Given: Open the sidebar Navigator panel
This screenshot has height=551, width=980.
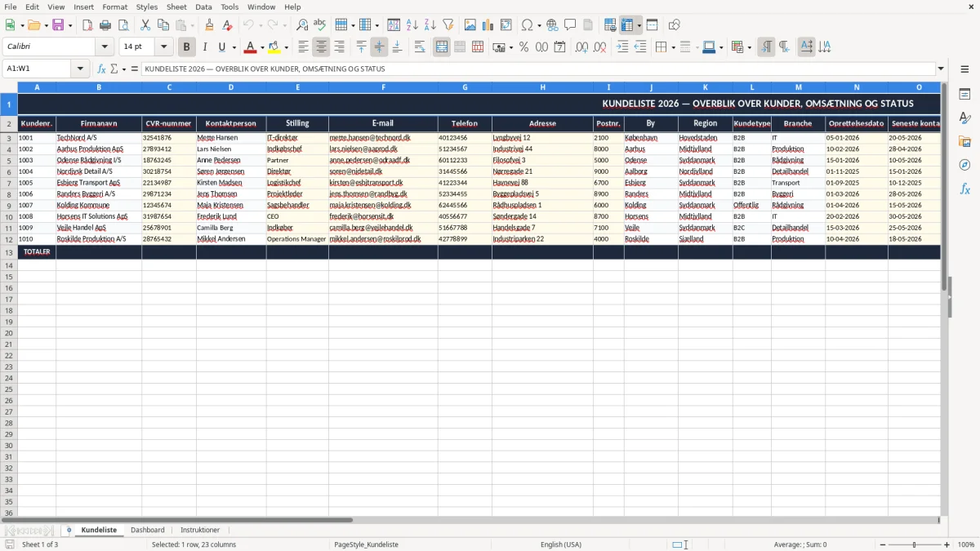Looking at the screenshot, I should pos(964,165).
